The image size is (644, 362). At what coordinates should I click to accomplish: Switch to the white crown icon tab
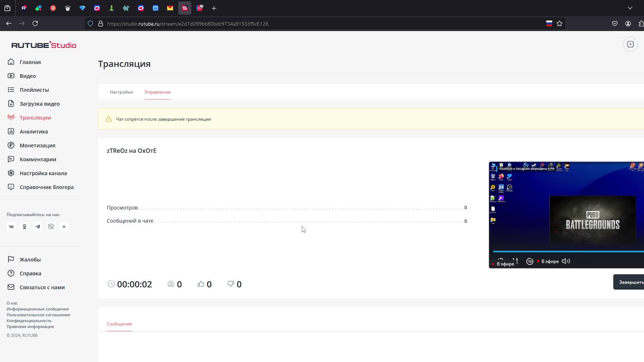(68, 8)
